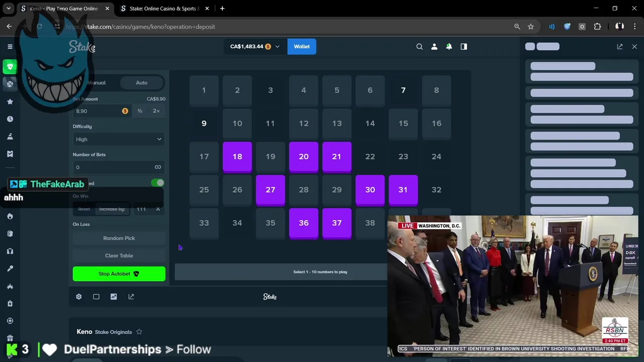Click the Stake logo in header
This screenshot has height=362, width=644.
pos(82,47)
